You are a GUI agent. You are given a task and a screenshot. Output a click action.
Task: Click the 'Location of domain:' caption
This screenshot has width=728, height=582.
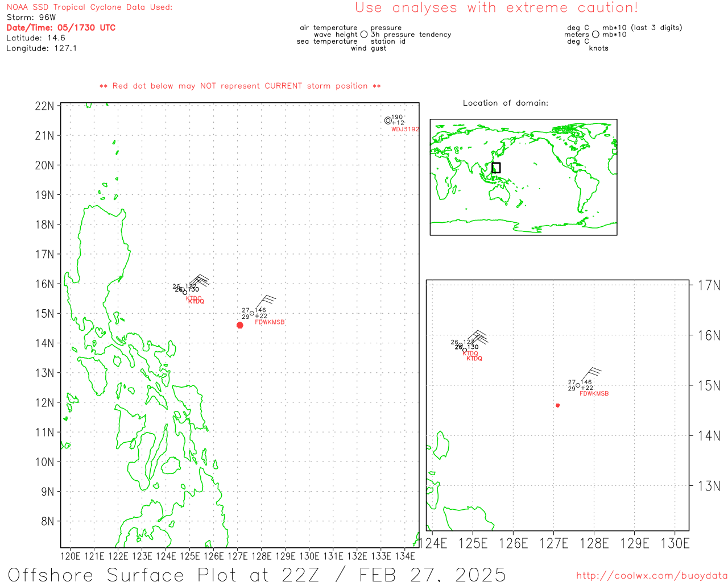pos(506,103)
